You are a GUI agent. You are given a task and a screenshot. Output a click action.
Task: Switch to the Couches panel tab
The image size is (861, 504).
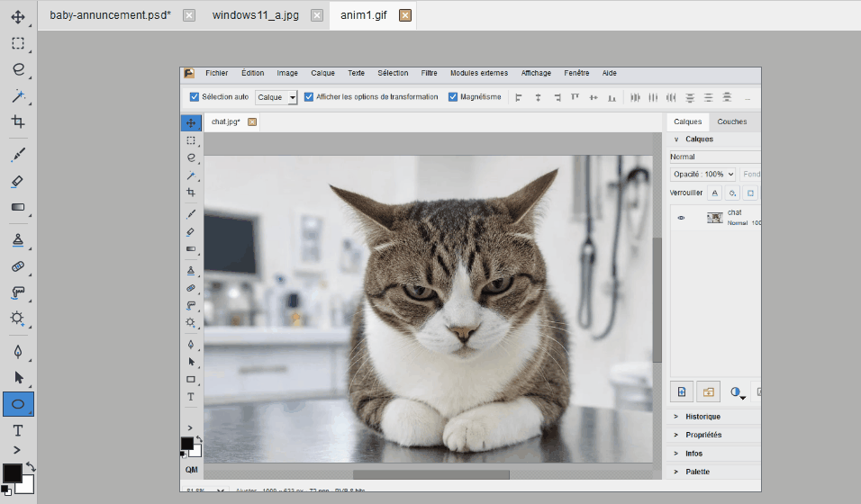[x=732, y=121]
